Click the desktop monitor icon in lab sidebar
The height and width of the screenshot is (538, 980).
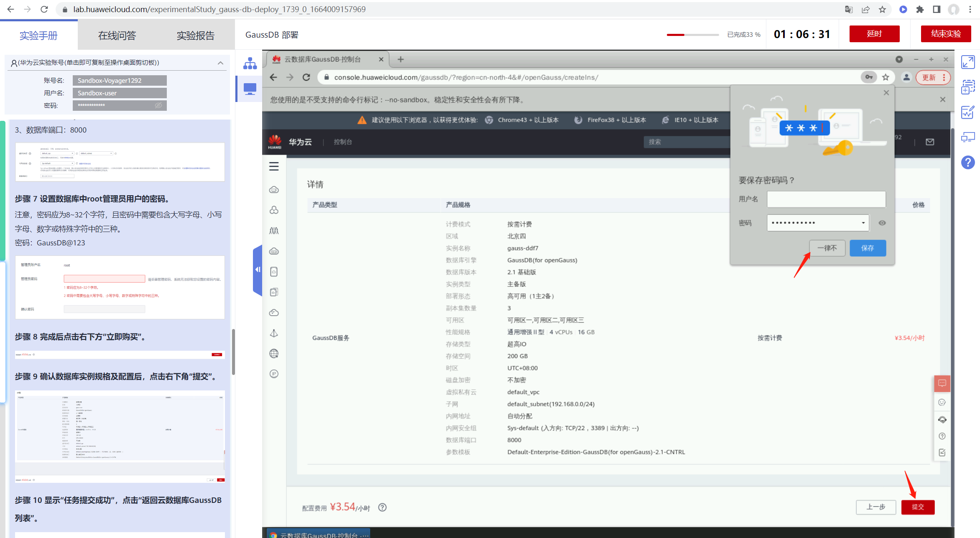(250, 89)
